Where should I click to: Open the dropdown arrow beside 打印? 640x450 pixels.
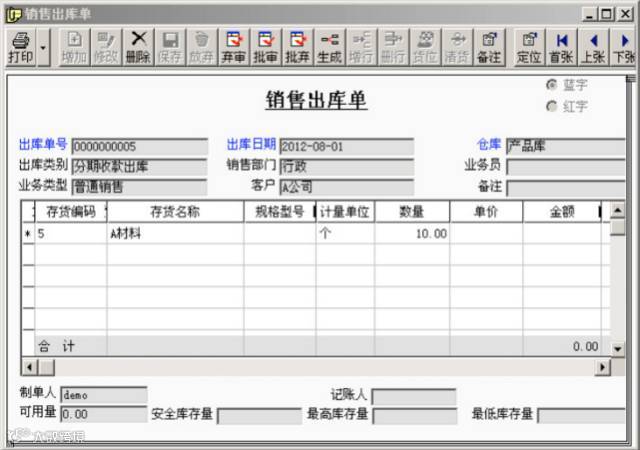[x=43, y=47]
